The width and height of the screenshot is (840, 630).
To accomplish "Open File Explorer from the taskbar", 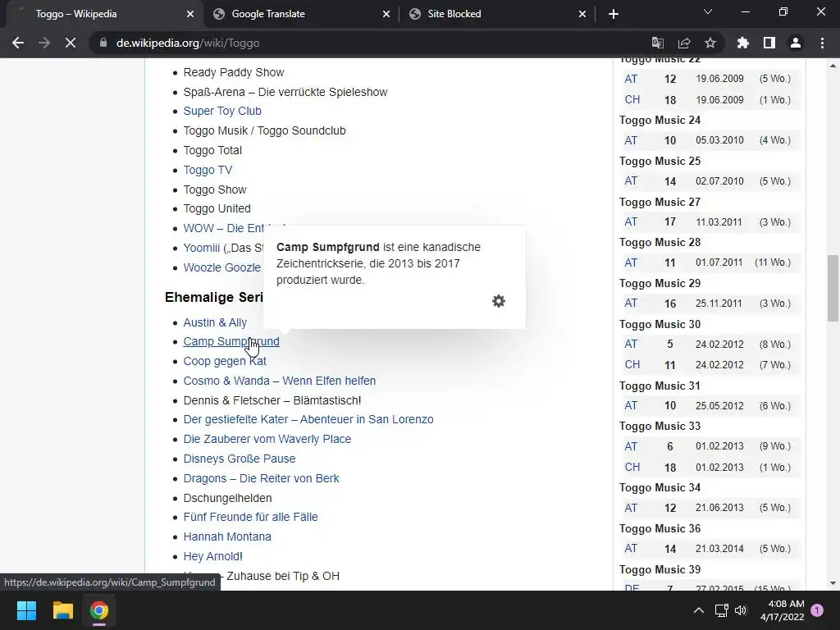I will (62, 610).
